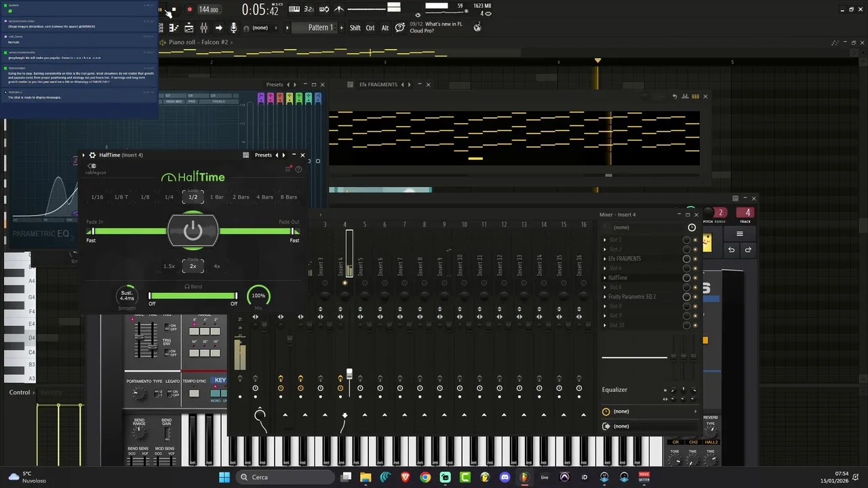Expand Slot 10 arrow in mixer
The height and width of the screenshot is (488, 868).
(x=605, y=325)
